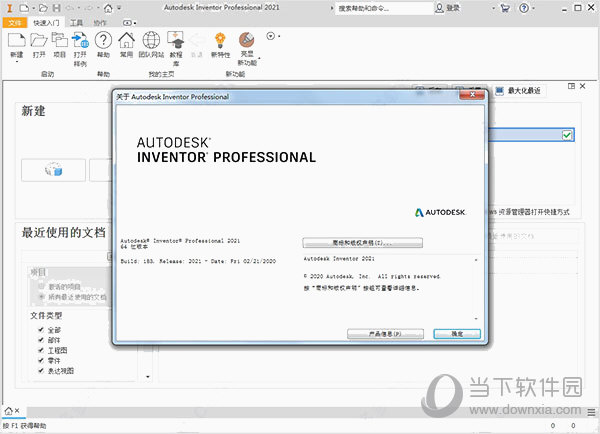Click quick-access open folder icon

click(43, 8)
